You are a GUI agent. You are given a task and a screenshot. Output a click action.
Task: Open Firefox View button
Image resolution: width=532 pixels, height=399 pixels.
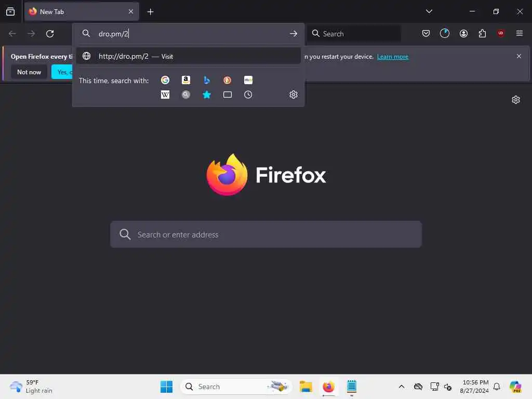tap(10, 11)
